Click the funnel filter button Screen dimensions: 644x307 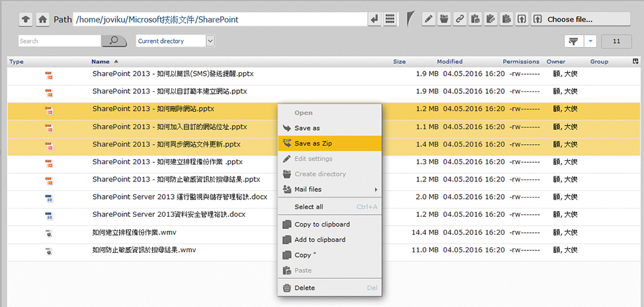574,41
